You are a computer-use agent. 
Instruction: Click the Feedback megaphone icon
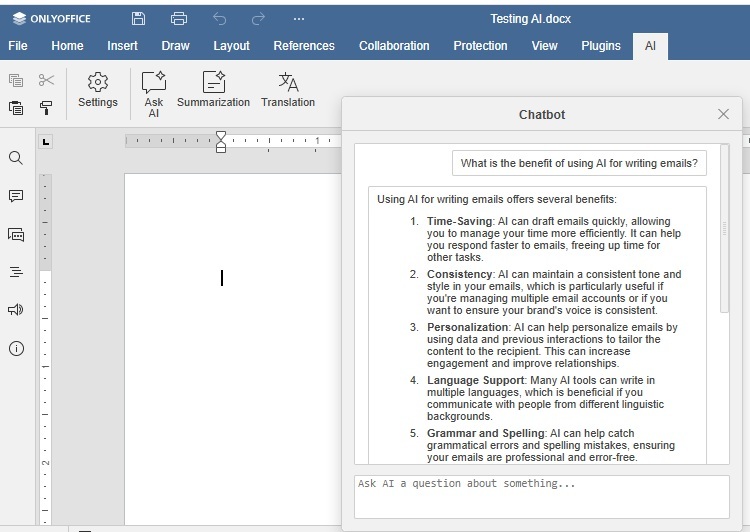point(16,310)
